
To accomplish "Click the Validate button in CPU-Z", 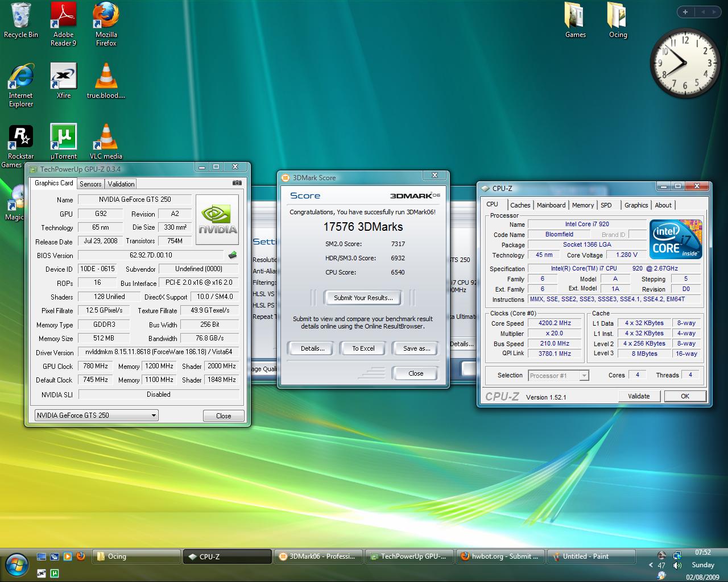I will click(x=639, y=396).
